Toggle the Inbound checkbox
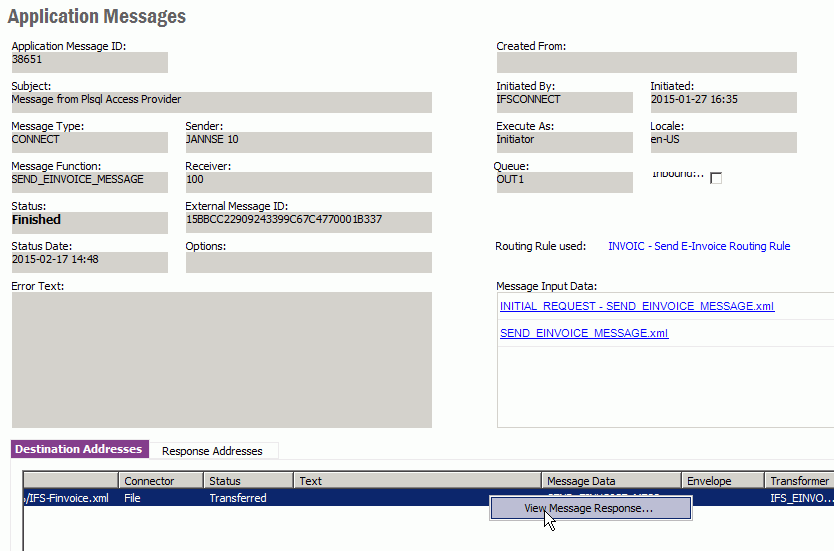The width and height of the screenshot is (834, 551). pos(716,178)
